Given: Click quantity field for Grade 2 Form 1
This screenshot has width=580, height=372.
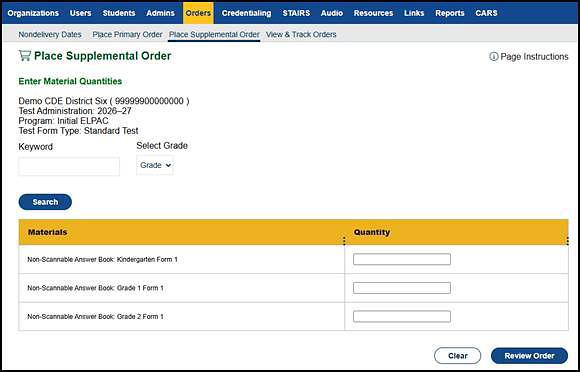Looking at the screenshot, I should [402, 317].
